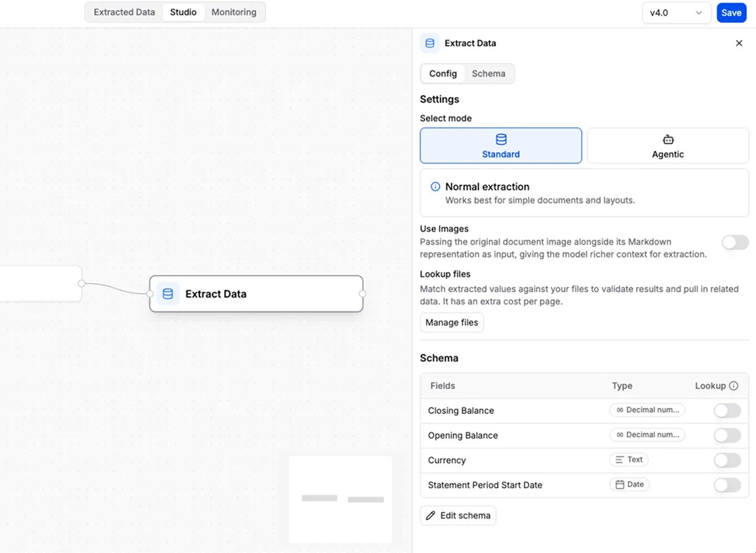
Task: Click the calendar icon in Date type
Action: 620,484
